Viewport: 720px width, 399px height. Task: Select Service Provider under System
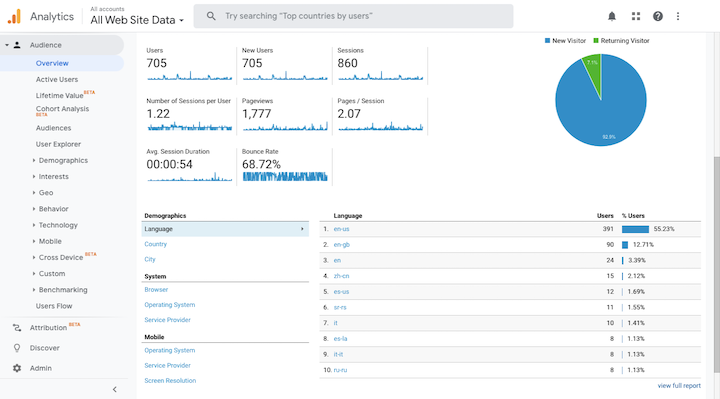167,320
